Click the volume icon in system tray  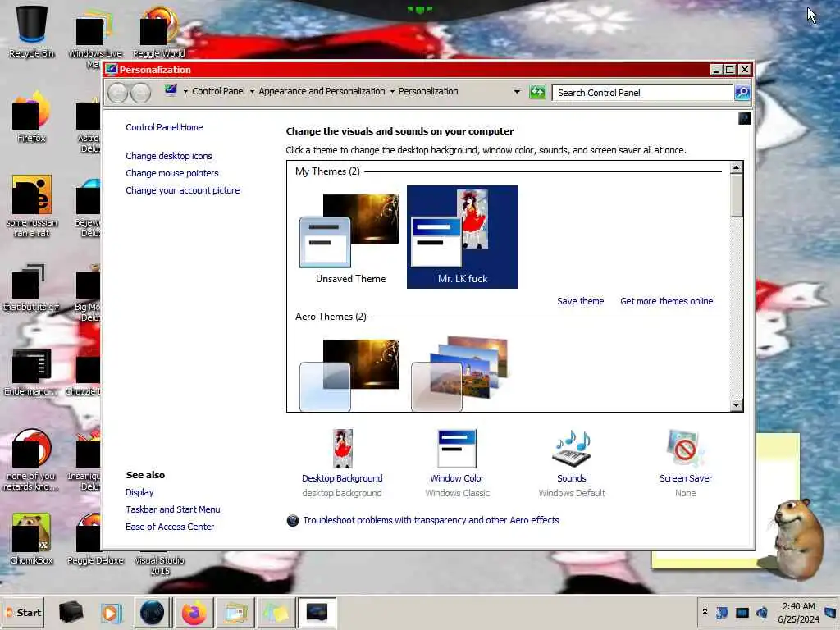762,612
